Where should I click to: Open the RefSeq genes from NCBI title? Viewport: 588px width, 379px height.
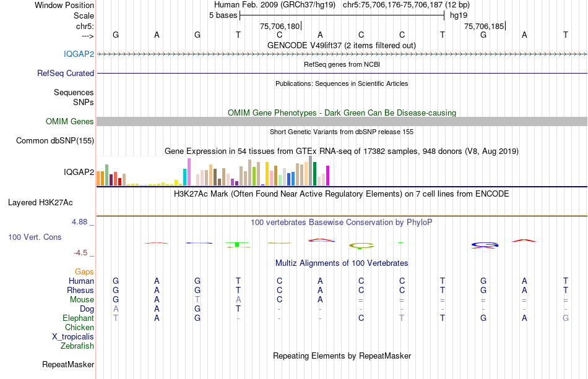tap(342, 64)
